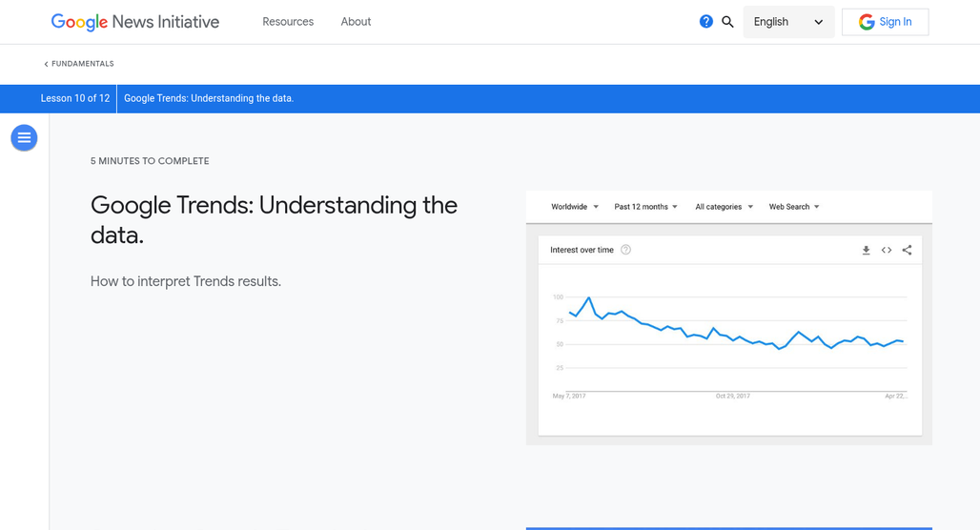
Task: Click the Lesson 10 of 12 label
Action: click(75, 98)
